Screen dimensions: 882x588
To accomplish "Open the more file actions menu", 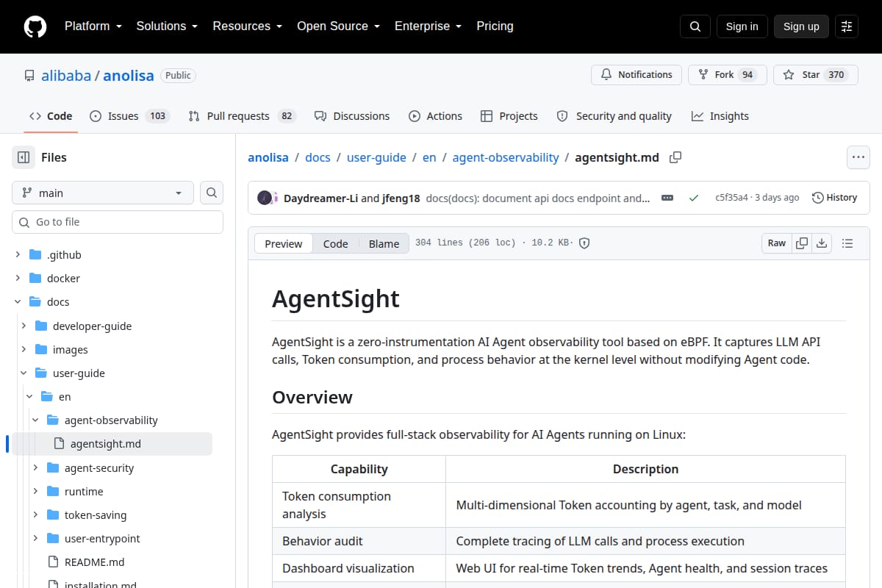I will 858,157.
